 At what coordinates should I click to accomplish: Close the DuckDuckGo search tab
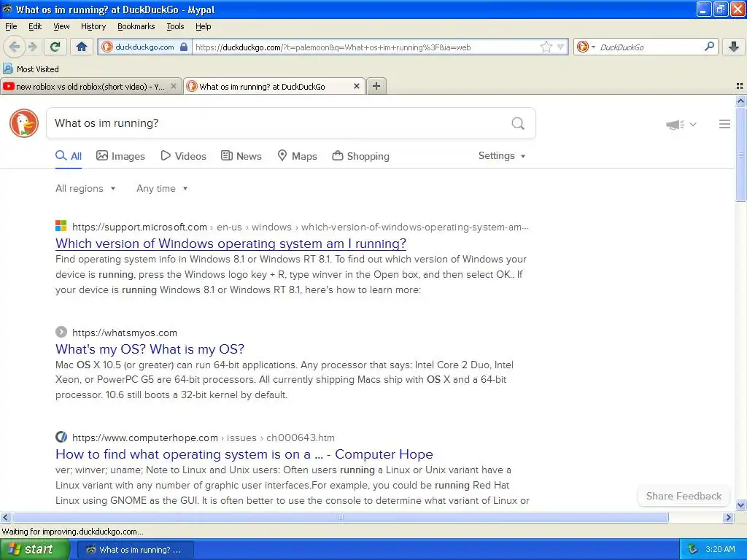click(356, 86)
